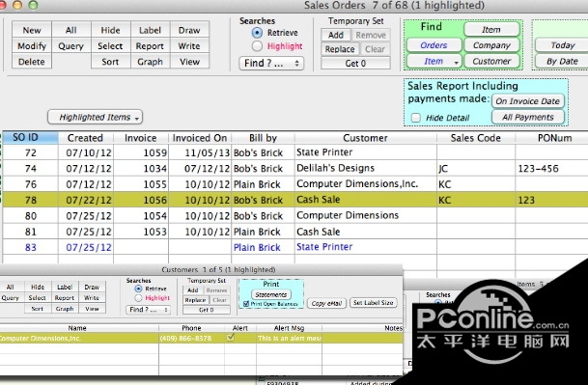Screen dimensions: 588x385
Task: Click Get 0 in Customers window
Action: 207,310
